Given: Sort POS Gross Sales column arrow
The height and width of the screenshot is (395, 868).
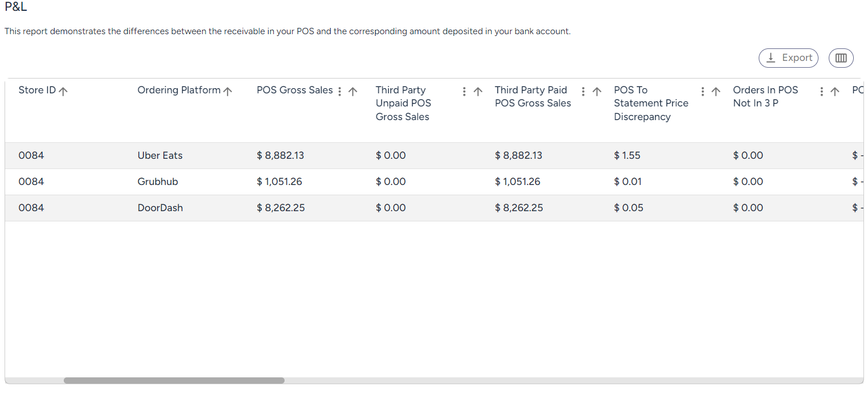Looking at the screenshot, I should 352,91.
